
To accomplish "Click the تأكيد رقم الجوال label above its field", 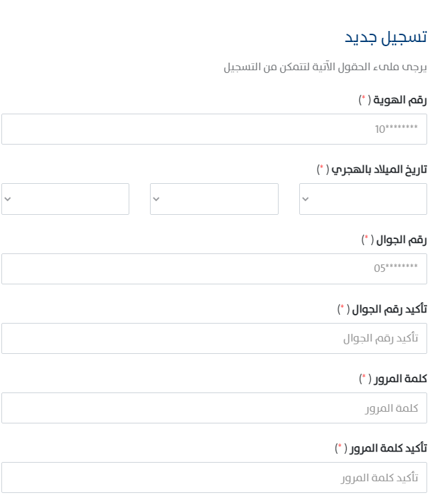I will [389, 309].
